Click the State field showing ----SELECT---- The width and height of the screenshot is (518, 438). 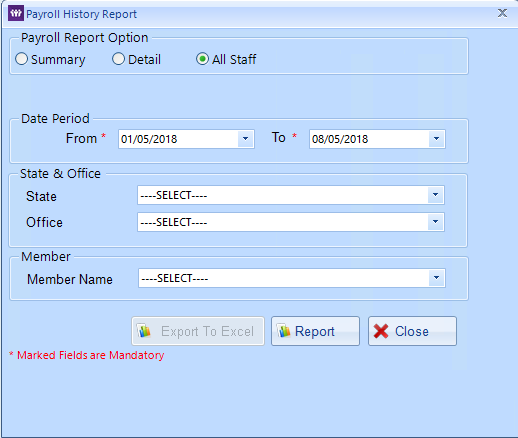click(283, 195)
